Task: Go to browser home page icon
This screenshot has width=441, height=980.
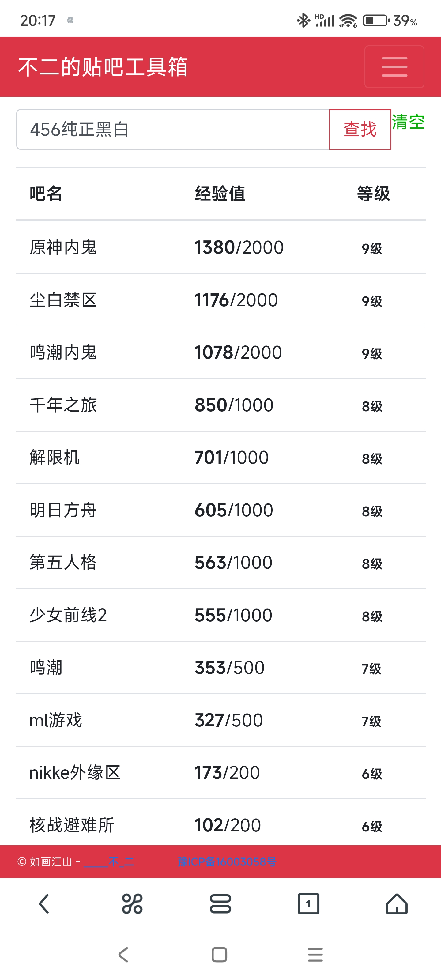Action: 397,903
